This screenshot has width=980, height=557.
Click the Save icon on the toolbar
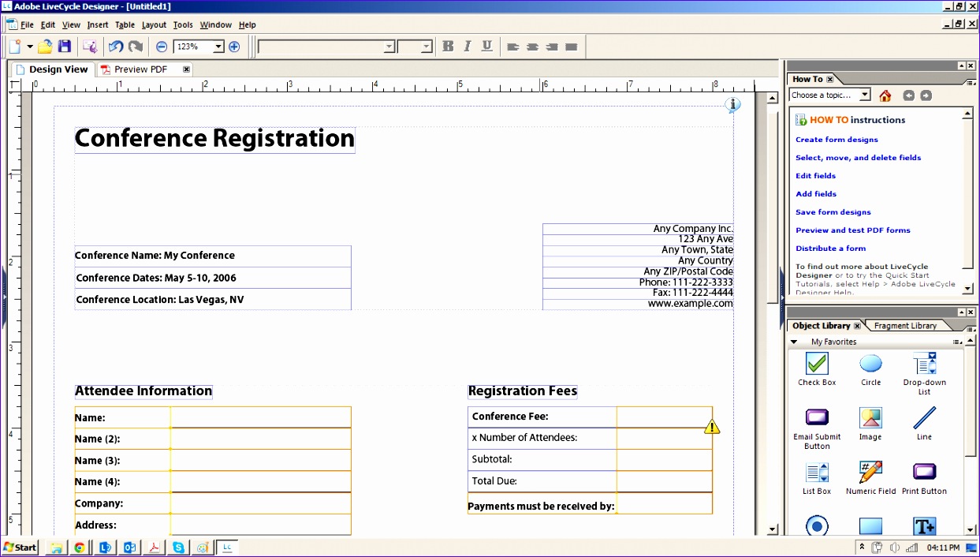pyautogui.click(x=64, y=46)
